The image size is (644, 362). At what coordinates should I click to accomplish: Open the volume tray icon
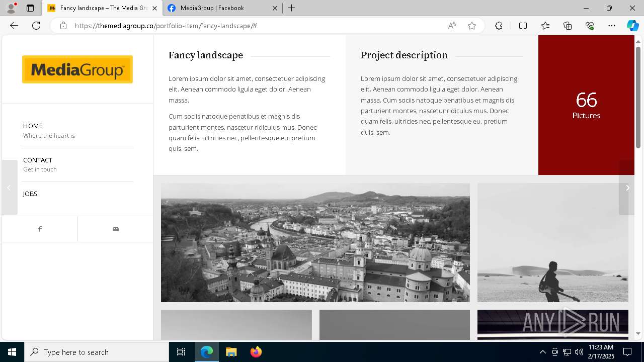[x=579, y=352]
